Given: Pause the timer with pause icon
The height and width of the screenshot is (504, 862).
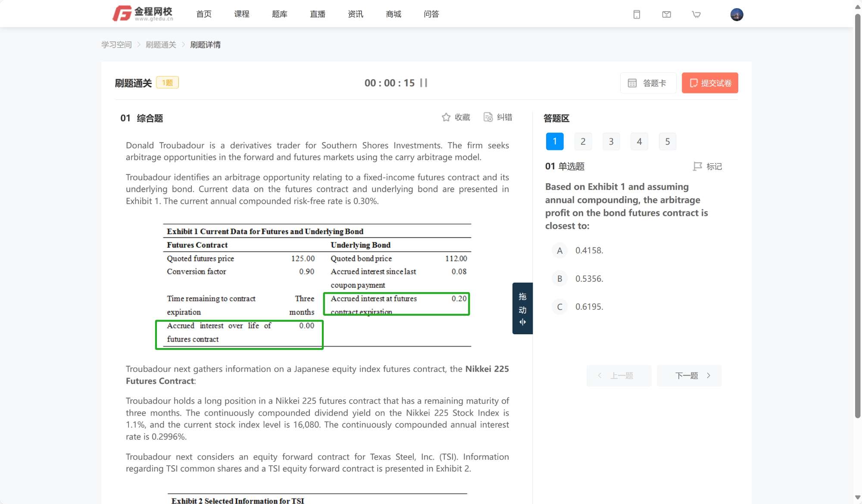Looking at the screenshot, I should coord(424,83).
